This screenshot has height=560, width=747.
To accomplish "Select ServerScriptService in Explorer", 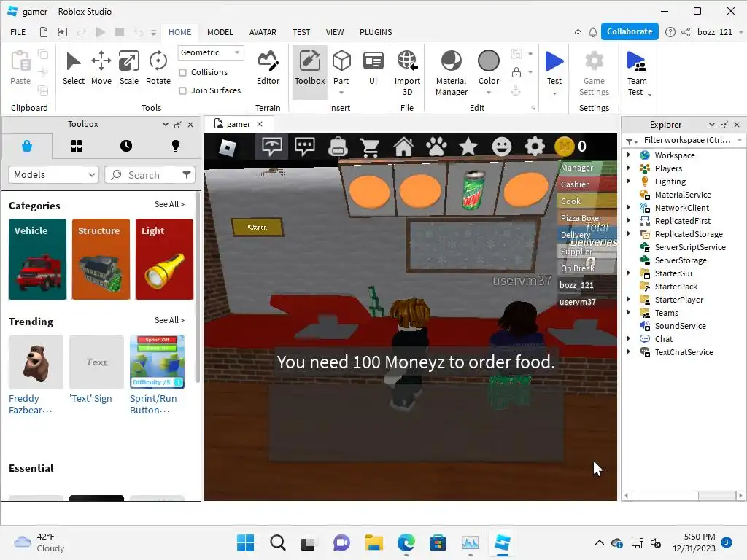I will 690,246.
